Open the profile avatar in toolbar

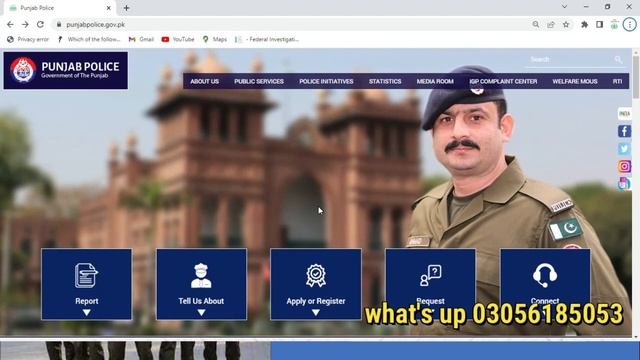coord(614,24)
